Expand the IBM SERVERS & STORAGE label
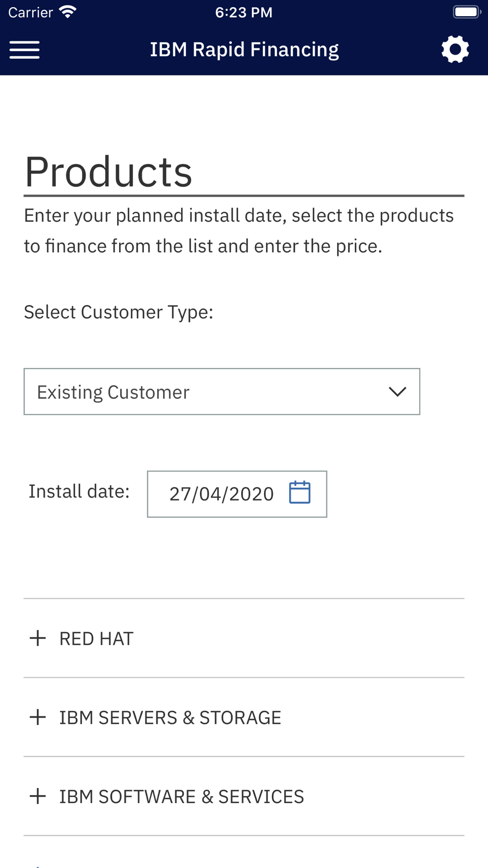Image resolution: width=488 pixels, height=868 pixels. click(x=170, y=718)
